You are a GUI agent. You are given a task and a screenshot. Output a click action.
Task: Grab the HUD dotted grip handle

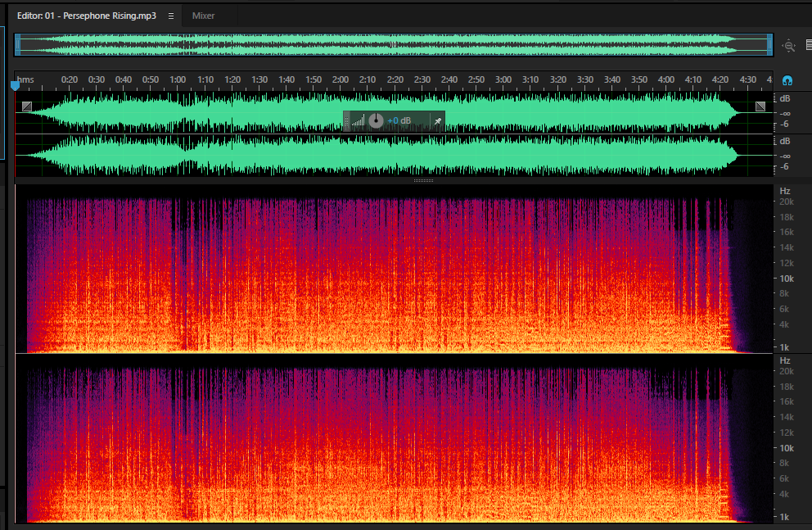(346, 121)
